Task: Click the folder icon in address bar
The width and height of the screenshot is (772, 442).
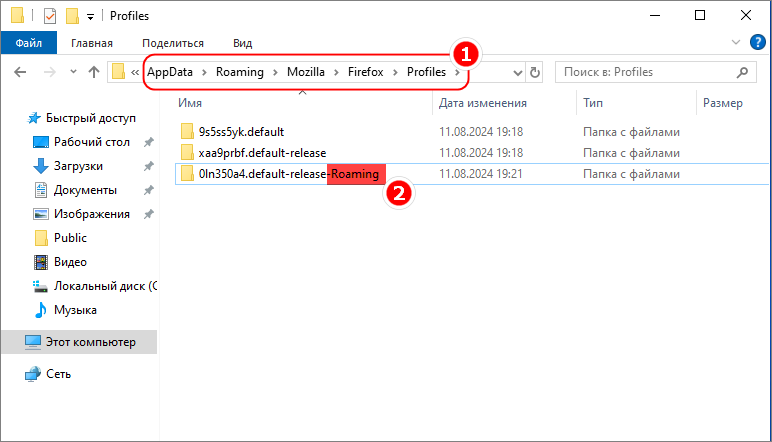Action: (118, 72)
